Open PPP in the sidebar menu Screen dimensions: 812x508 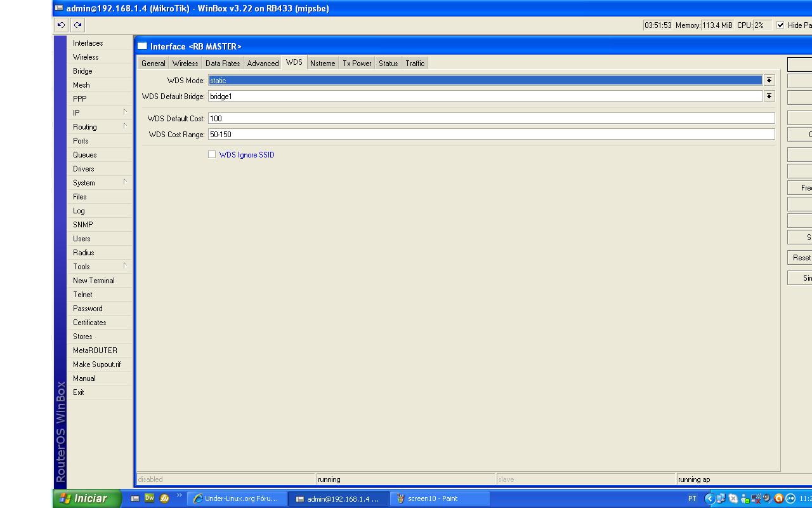(x=100, y=99)
